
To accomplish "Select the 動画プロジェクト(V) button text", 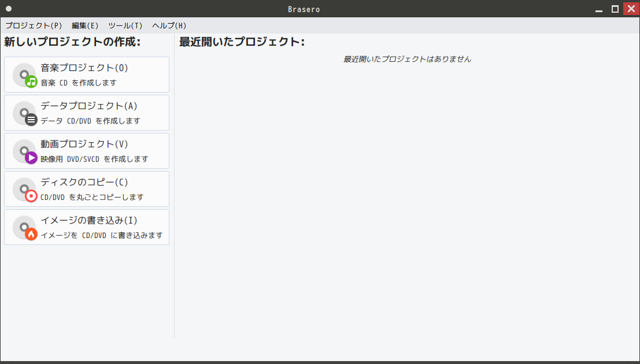I will [84, 144].
